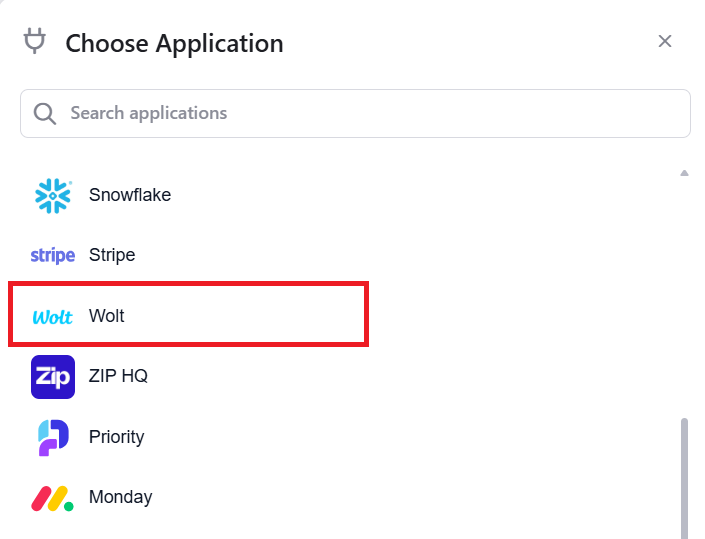Pick the Wolt application label

pyautogui.click(x=107, y=316)
